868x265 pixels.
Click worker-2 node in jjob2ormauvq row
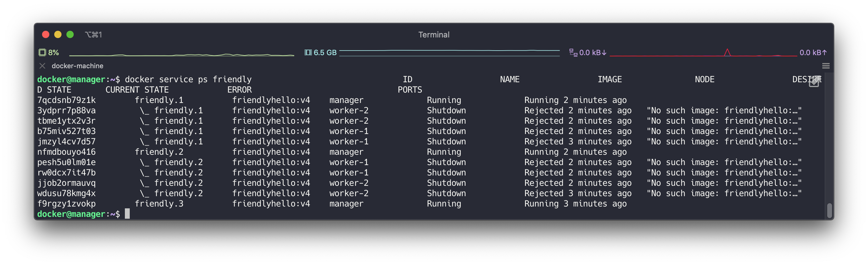[349, 183]
